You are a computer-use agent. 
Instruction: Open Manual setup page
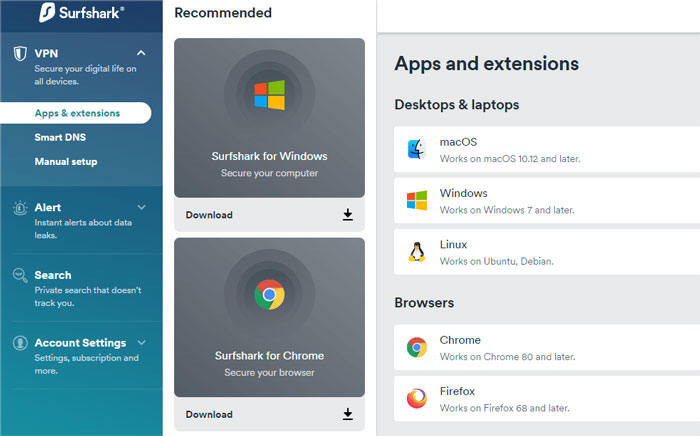[66, 162]
